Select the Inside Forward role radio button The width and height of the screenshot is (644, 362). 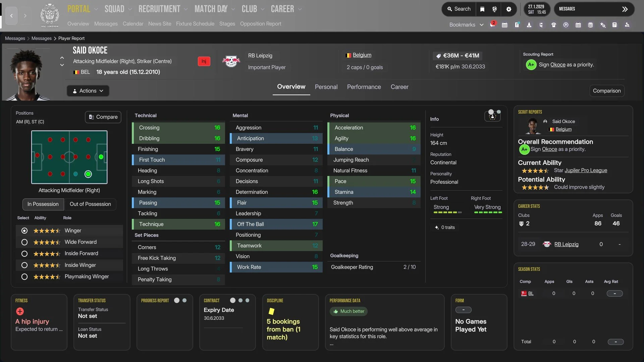[x=24, y=254]
